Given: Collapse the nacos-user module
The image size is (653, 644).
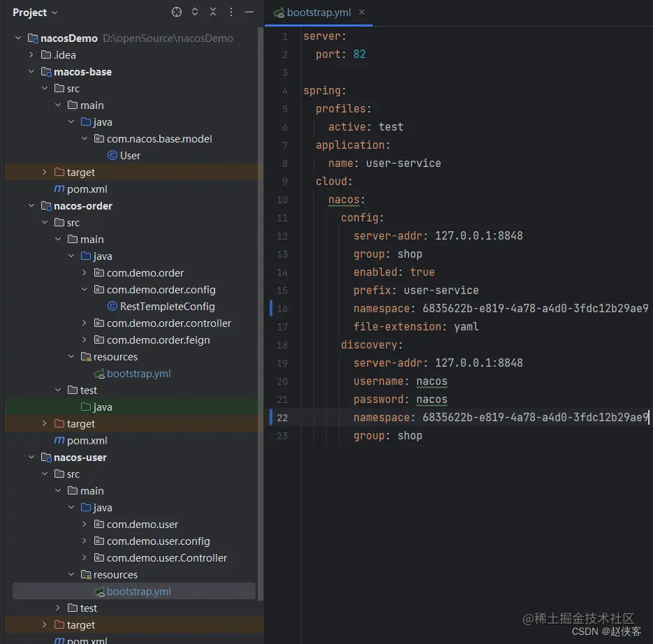Looking at the screenshot, I should point(31,457).
